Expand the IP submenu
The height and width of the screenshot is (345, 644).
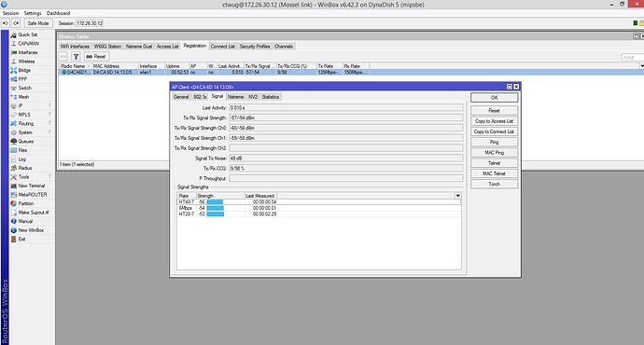point(49,106)
